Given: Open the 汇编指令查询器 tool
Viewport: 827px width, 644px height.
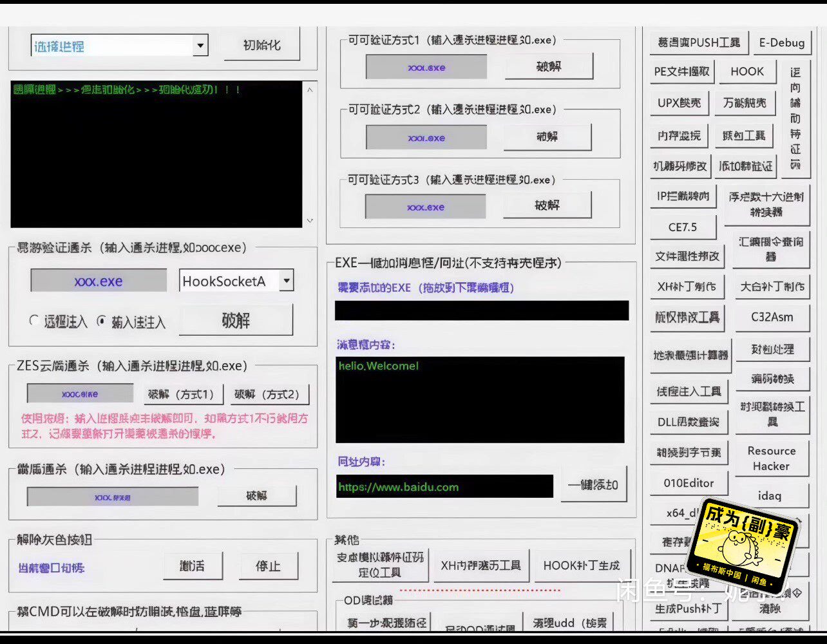Looking at the screenshot, I should [x=770, y=249].
